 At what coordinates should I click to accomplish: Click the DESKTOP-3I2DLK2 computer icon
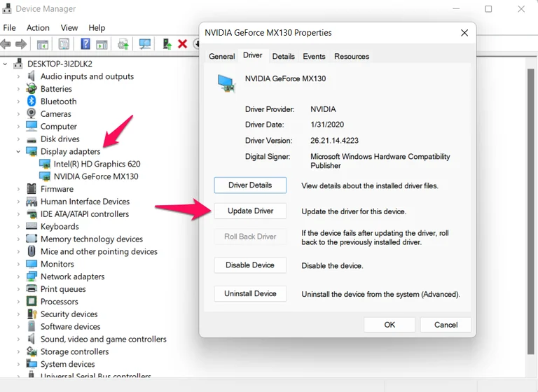pos(18,64)
